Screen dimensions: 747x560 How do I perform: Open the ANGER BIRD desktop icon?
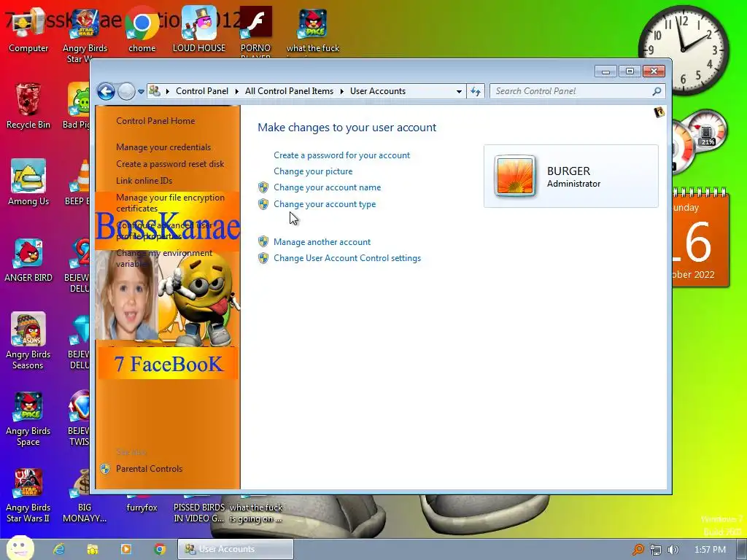click(x=28, y=260)
